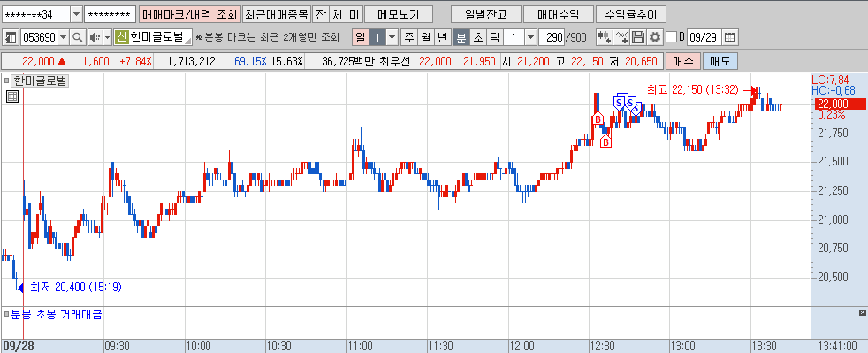Click the 저 low price 20,650
Screen dimensions: 868x353
(641, 62)
